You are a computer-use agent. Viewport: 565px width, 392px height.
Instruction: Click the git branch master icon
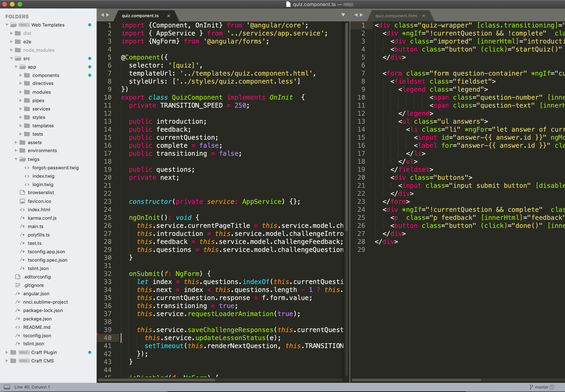[531, 387]
